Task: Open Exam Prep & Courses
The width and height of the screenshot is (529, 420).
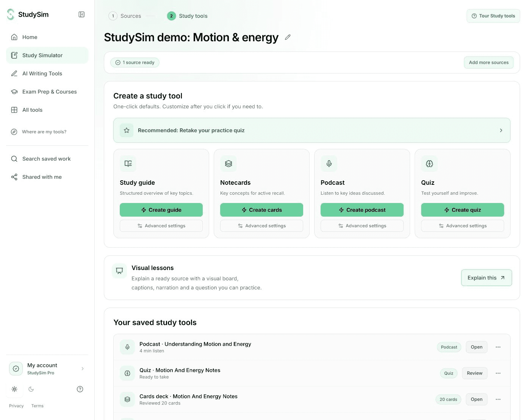Action: (x=47, y=92)
